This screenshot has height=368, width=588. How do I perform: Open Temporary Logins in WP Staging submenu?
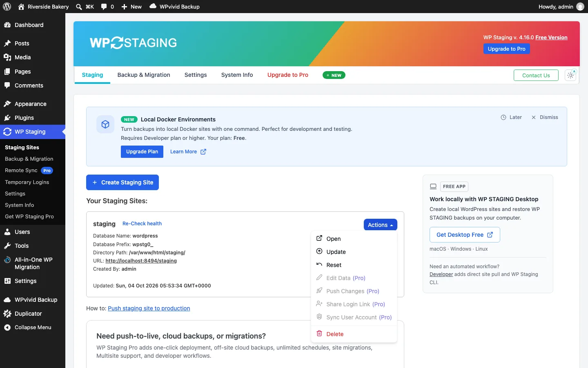27,182
